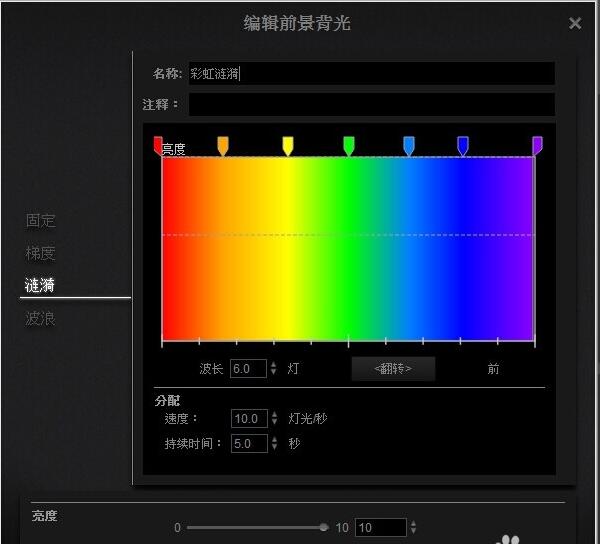Viewport: 600px width, 544px height.
Task: Click the 亮度 slider handle
Action: (324, 528)
